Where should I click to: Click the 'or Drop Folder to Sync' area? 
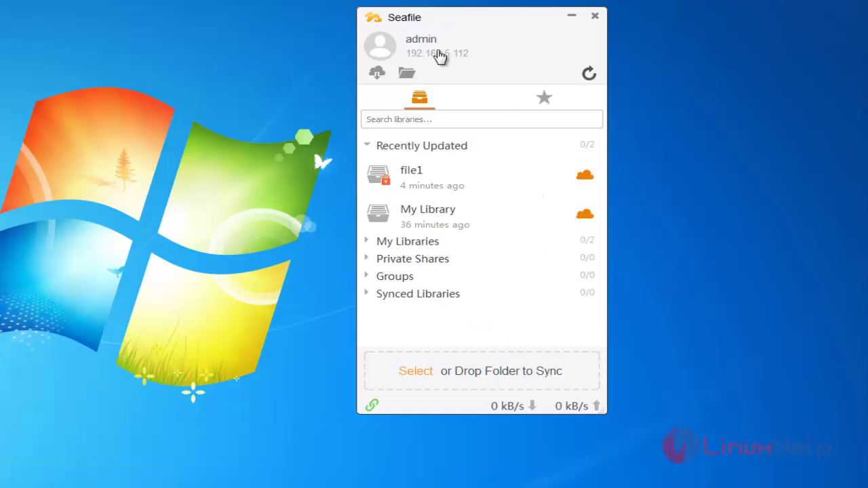tap(501, 371)
